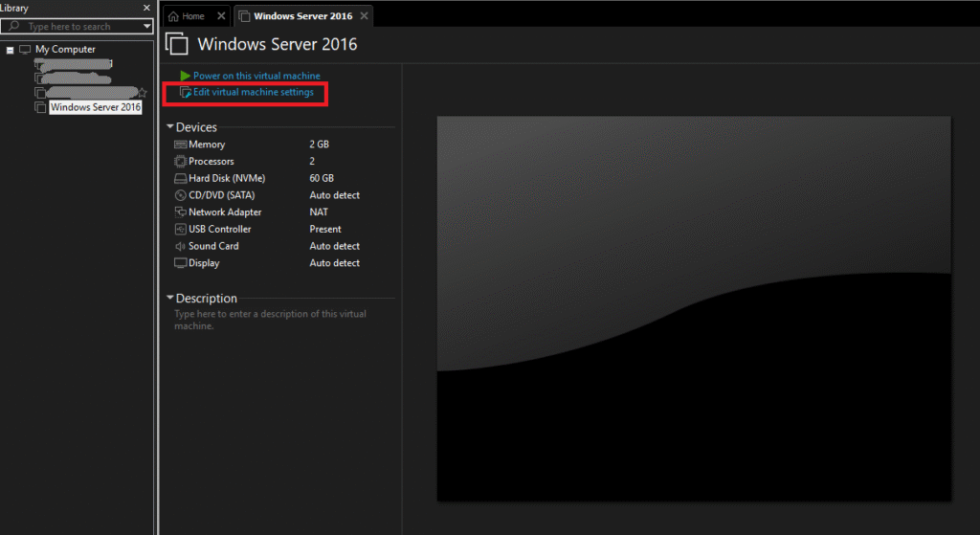
Task: Click the description text field
Action: [x=270, y=320]
